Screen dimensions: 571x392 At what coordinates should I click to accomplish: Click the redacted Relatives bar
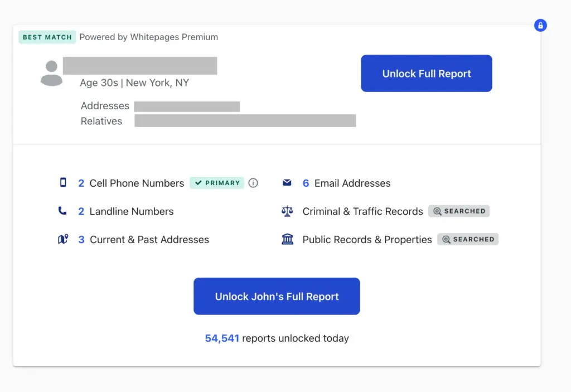tap(245, 120)
